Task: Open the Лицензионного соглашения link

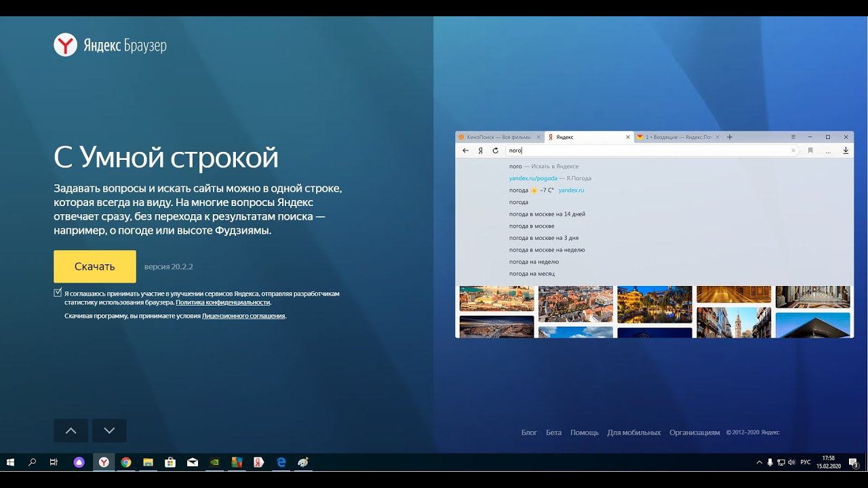Action: (x=243, y=316)
